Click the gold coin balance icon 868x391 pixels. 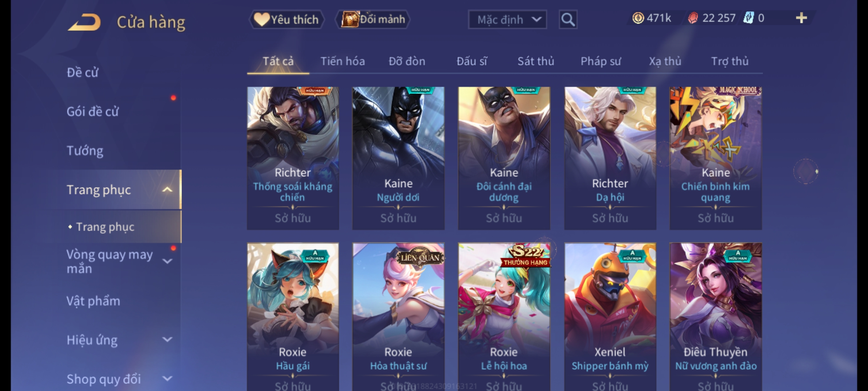point(638,18)
